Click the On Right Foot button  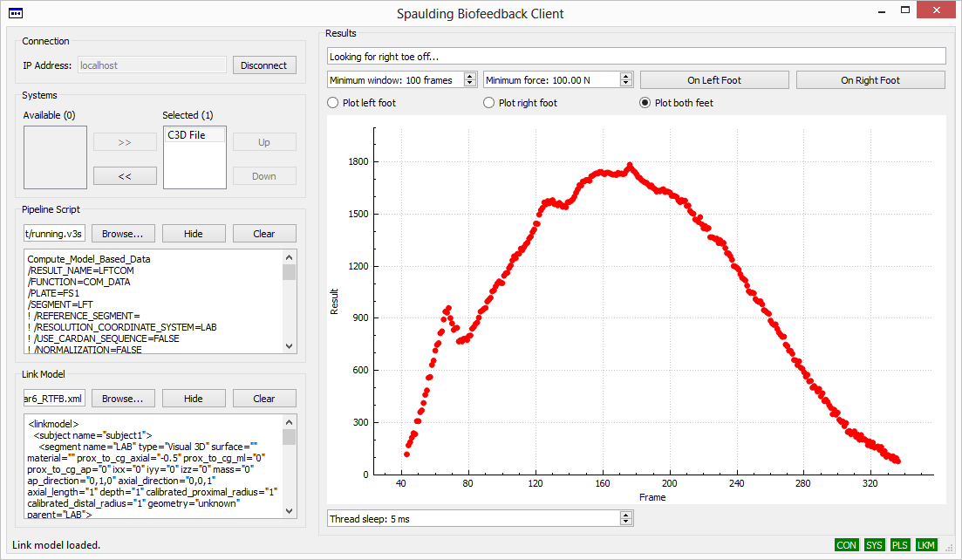870,79
